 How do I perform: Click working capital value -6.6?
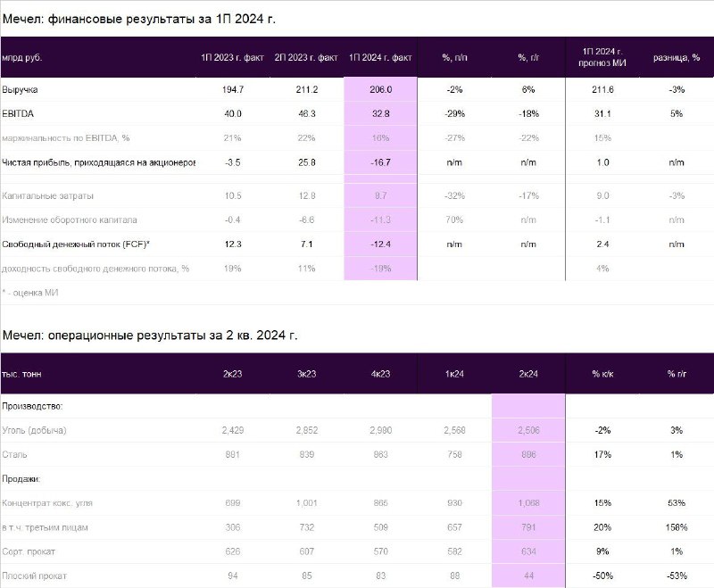point(306,219)
